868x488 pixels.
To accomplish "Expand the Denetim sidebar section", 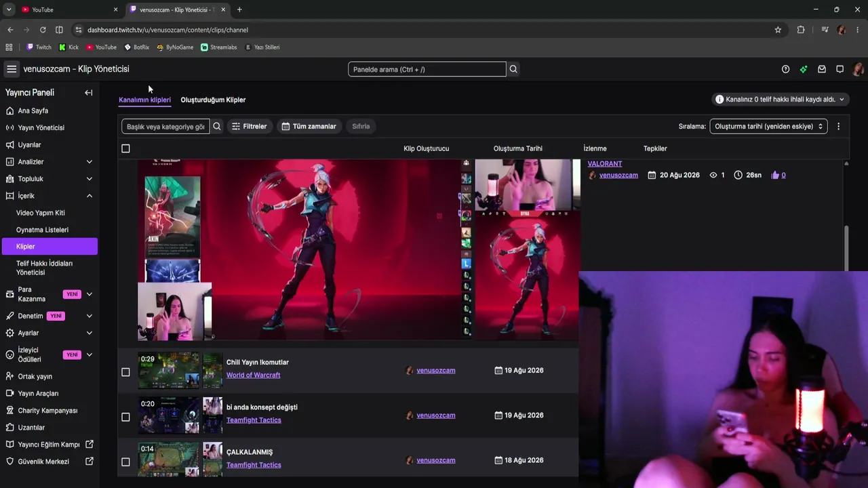I will [x=89, y=316].
